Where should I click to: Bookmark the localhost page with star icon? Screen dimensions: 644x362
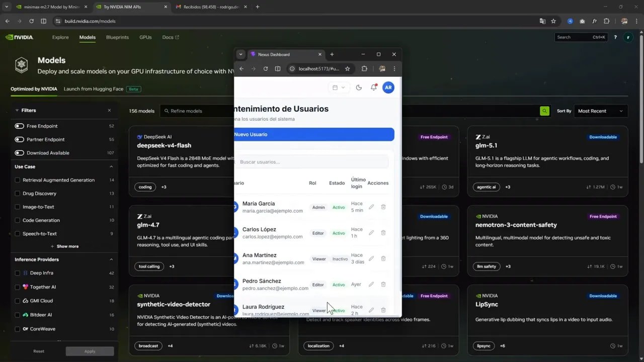tap(347, 69)
